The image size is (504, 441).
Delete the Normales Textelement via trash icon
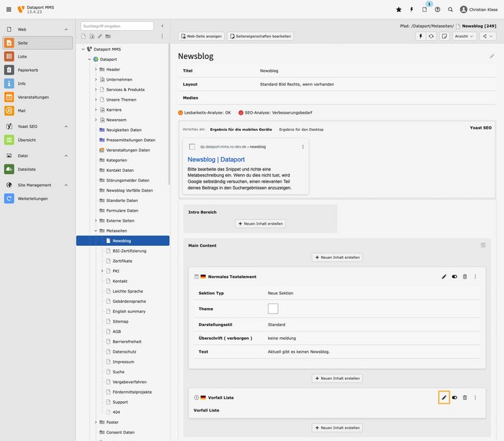(465, 277)
